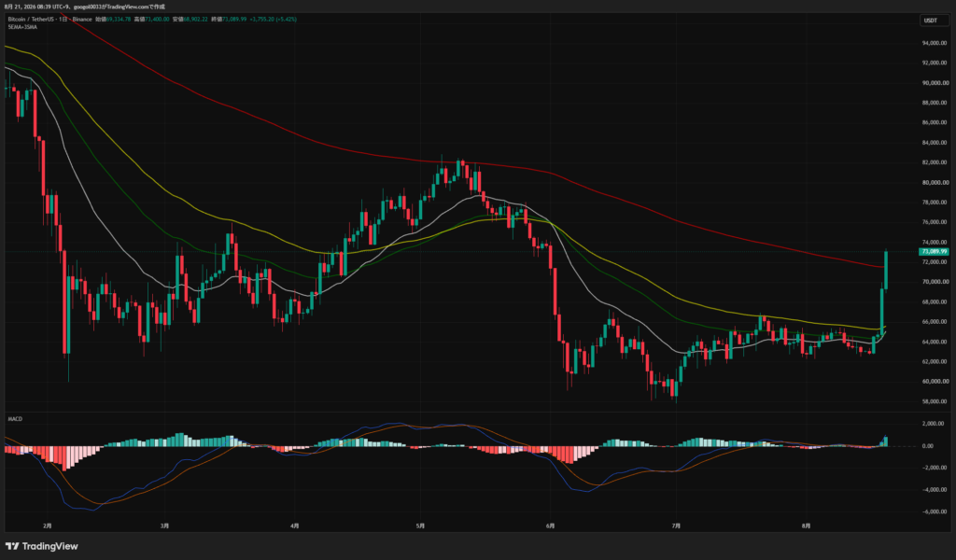Screen dimensions: 956x560
Task: Click the 6月 time axis label
Action: tap(551, 525)
